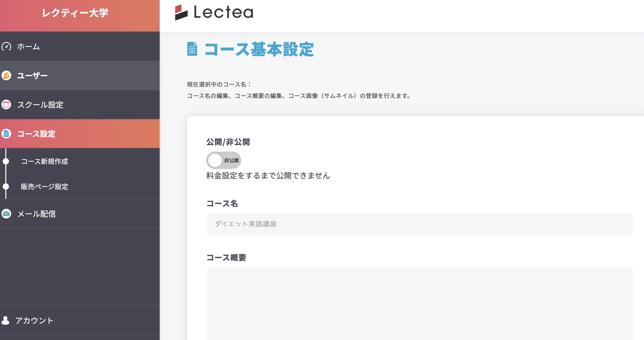This screenshot has width=644, height=340.
Task: Go to メール配信 section
Action: [36, 214]
